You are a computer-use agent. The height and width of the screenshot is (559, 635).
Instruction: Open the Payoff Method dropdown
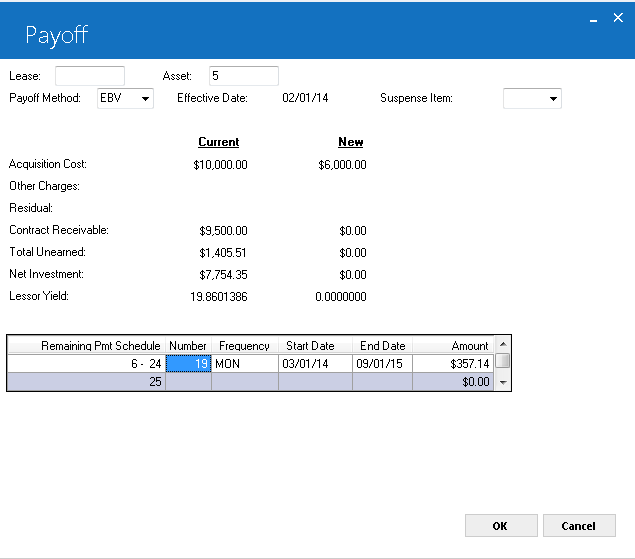[125, 98]
